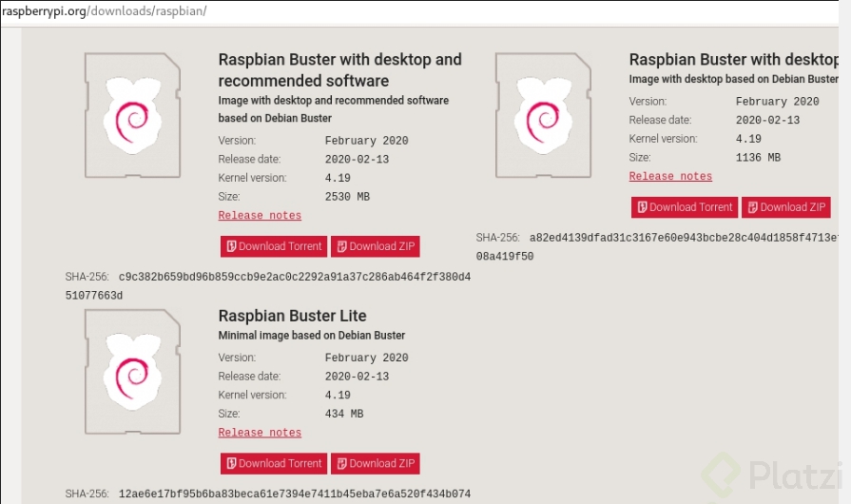Click SD card image of Raspbian Buster with desktop
Viewport: 851px width, 504px height.
(x=543, y=115)
